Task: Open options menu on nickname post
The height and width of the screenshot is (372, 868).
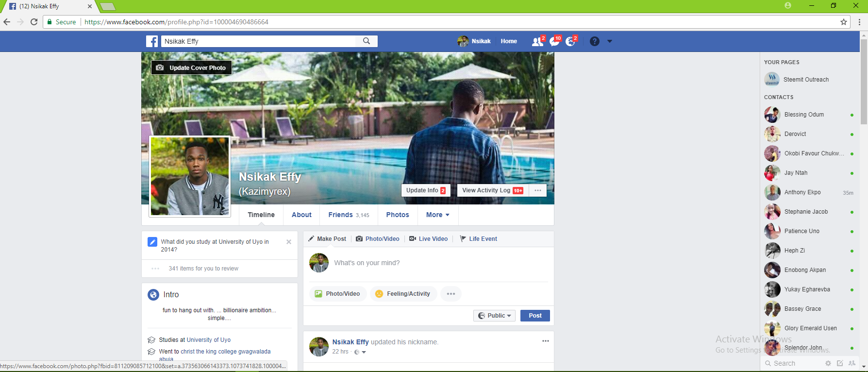Action: pyautogui.click(x=546, y=341)
